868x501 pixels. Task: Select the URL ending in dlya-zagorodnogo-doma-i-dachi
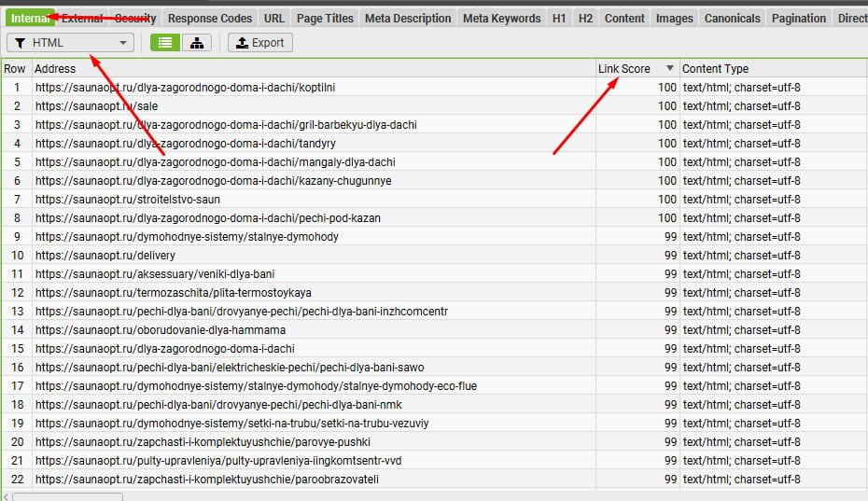(x=165, y=349)
